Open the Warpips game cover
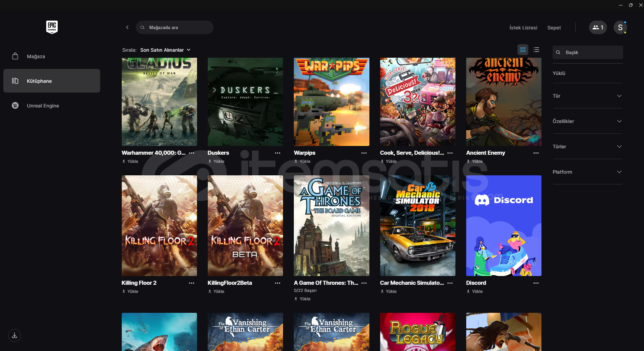This screenshot has width=644, height=351. [x=332, y=102]
